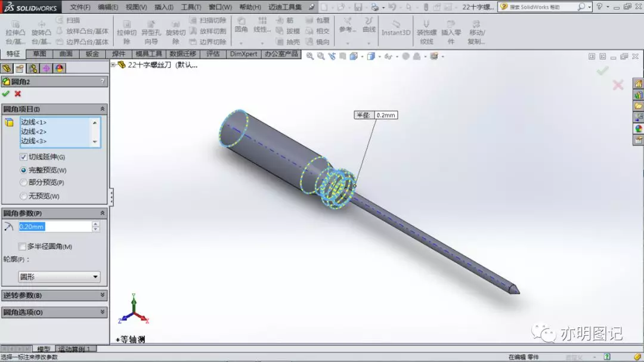The image size is (644, 362).
Task: Click the zoom to fit magnifier icon
Action: [x=309, y=56]
